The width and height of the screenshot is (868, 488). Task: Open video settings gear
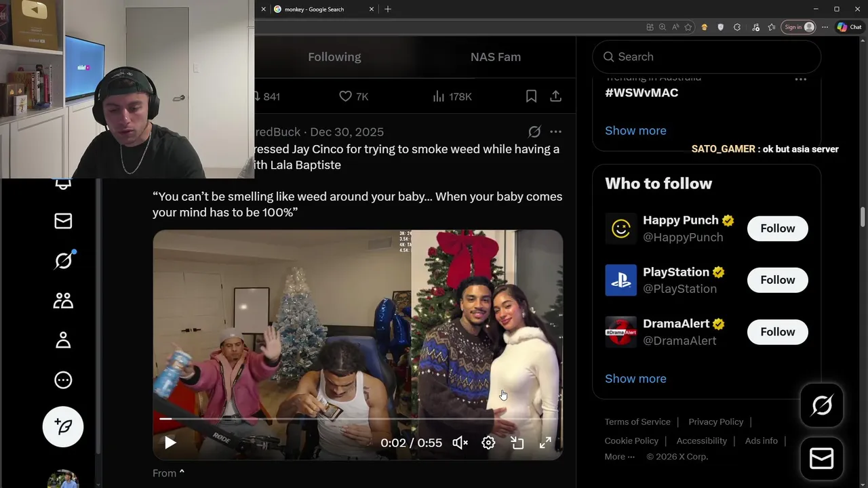click(488, 443)
